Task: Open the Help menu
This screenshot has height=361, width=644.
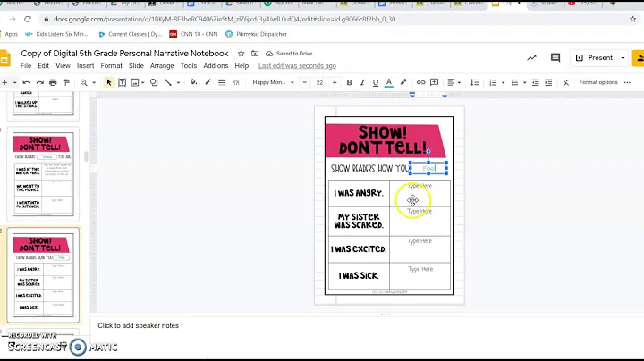Action: click(241, 65)
